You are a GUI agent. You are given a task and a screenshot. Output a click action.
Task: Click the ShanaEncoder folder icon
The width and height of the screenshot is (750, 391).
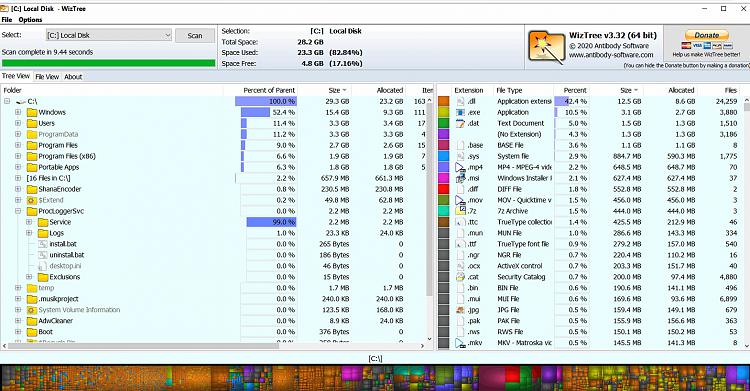32,190
